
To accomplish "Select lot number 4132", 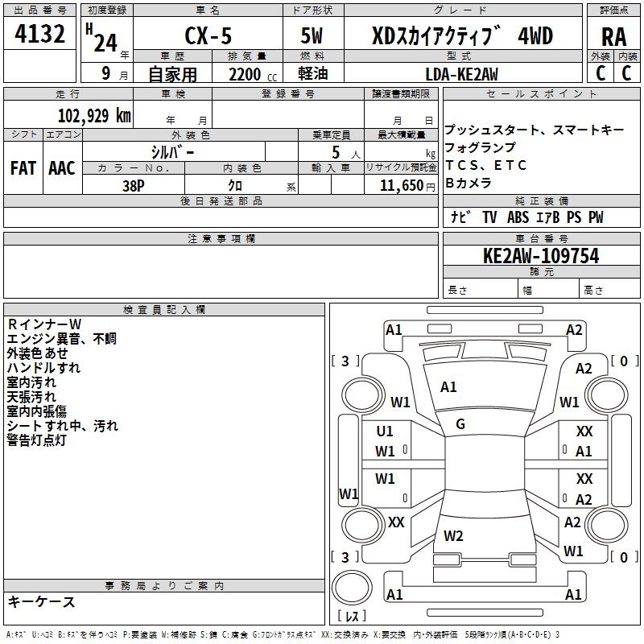I will [x=39, y=34].
